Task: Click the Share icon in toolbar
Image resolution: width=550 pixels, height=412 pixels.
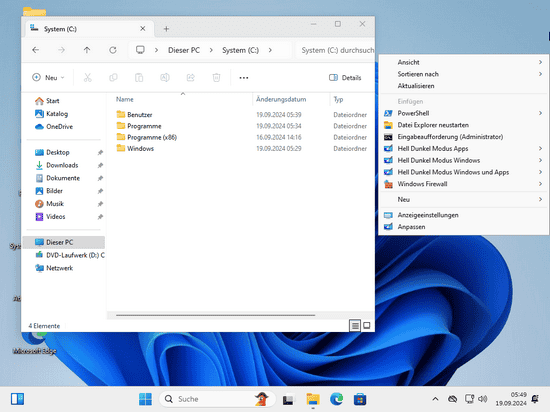Action: click(190, 77)
